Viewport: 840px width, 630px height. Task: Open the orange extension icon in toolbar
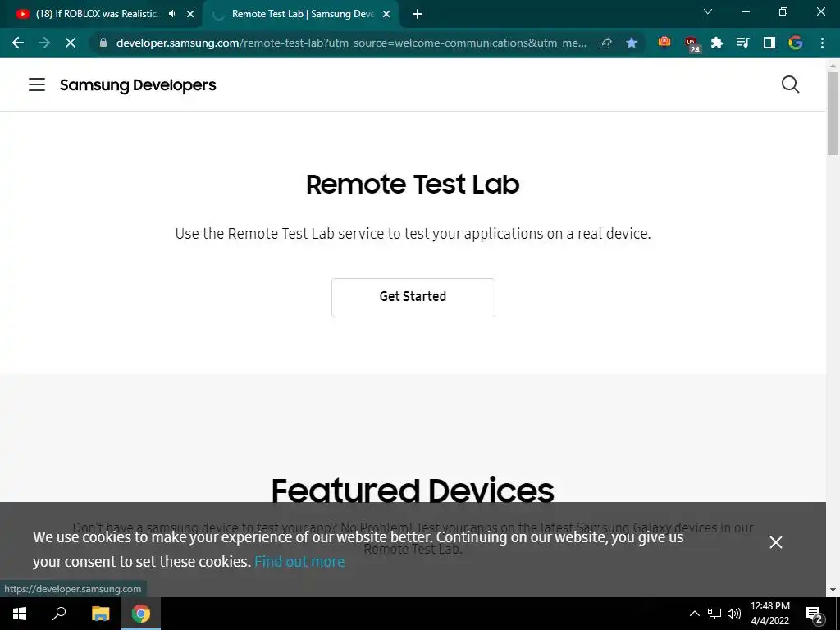point(664,42)
